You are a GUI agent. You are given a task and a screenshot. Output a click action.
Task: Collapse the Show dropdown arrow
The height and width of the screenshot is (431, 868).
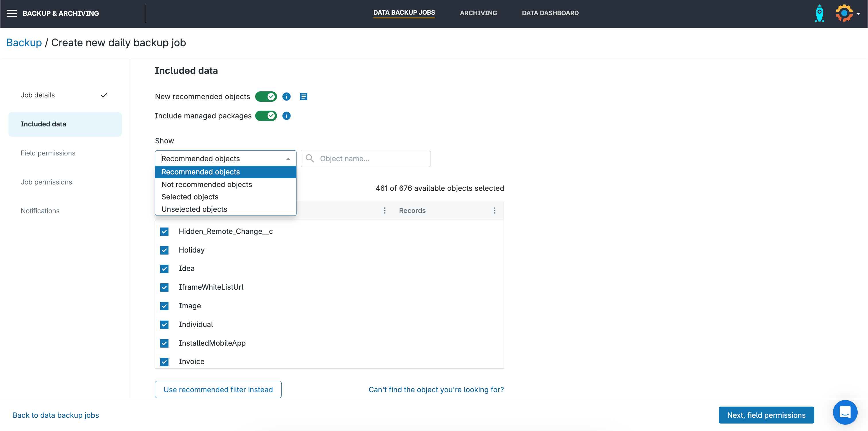click(x=288, y=159)
